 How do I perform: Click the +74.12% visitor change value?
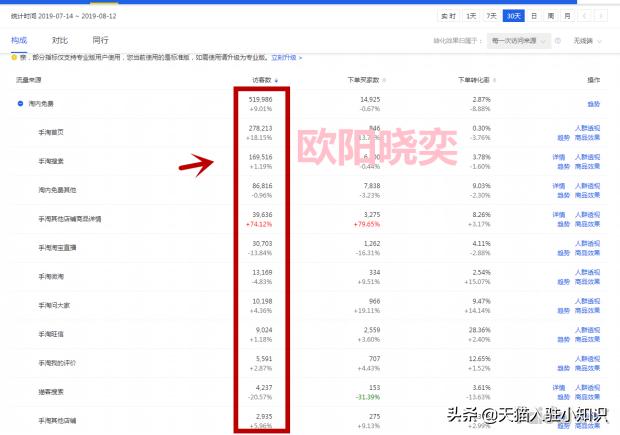(x=259, y=224)
